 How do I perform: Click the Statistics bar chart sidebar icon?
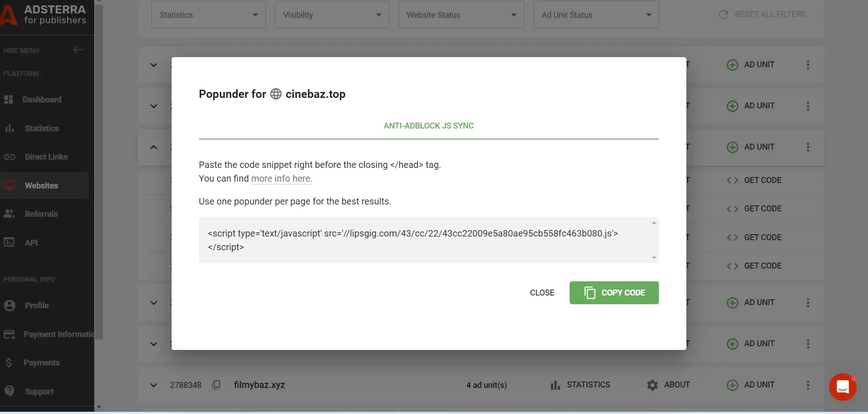click(x=10, y=129)
